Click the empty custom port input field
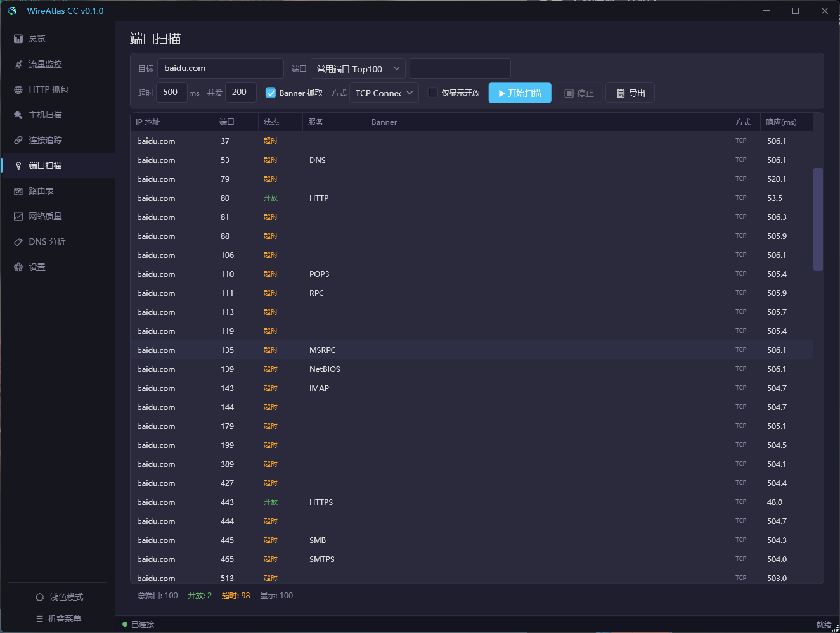The image size is (840, 633). coord(460,68)
